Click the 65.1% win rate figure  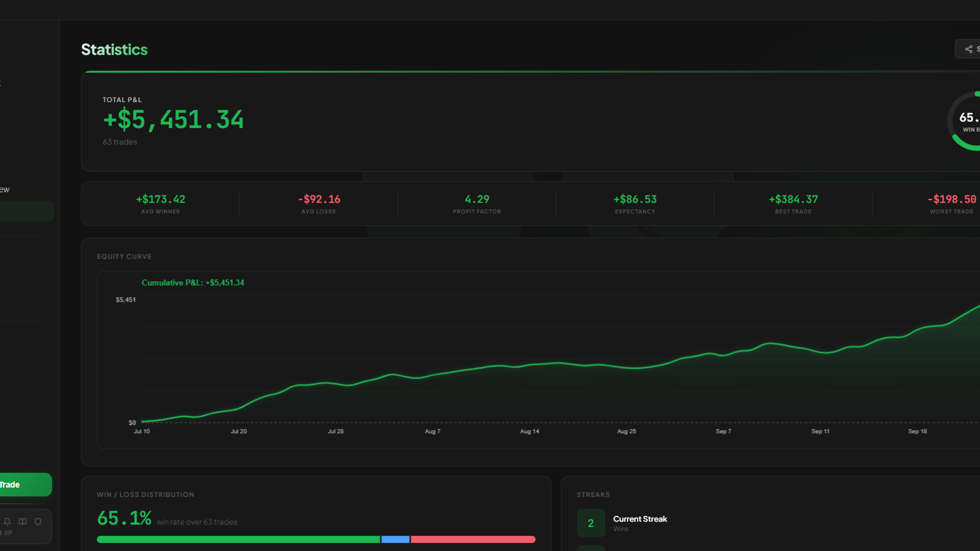click(x=124, y=518)
